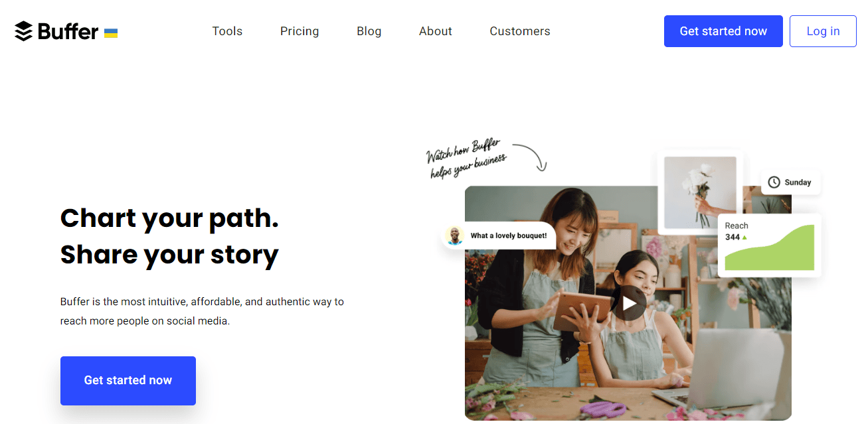Click the commenter avatar icon
Screen dimensions: 868x424
(455, 236)
